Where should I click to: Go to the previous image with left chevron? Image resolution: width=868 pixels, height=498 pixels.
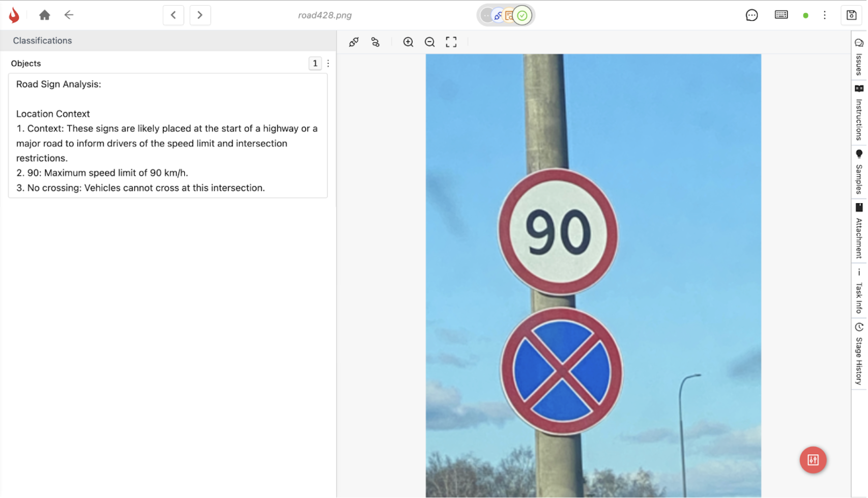click(x=173, y=15)
